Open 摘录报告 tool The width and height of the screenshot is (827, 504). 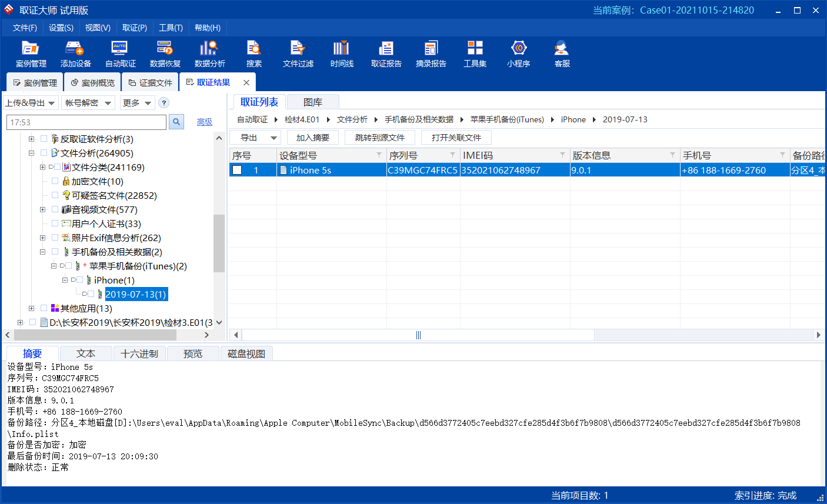(x=431, y=54)
